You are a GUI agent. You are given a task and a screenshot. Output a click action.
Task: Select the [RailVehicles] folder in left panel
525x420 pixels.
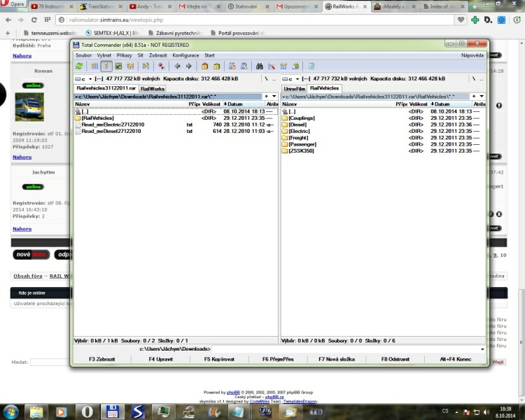176,118
